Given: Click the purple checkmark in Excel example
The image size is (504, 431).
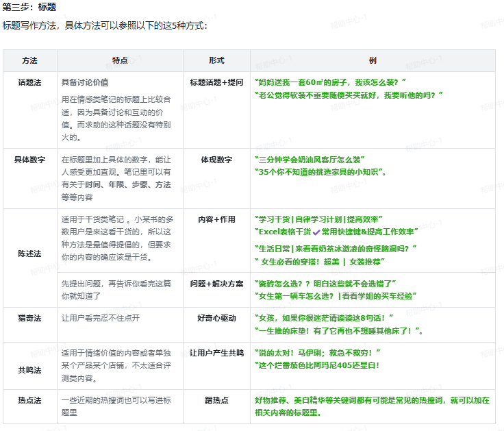Looking at the screenshot, I should (x=316, y=232).
